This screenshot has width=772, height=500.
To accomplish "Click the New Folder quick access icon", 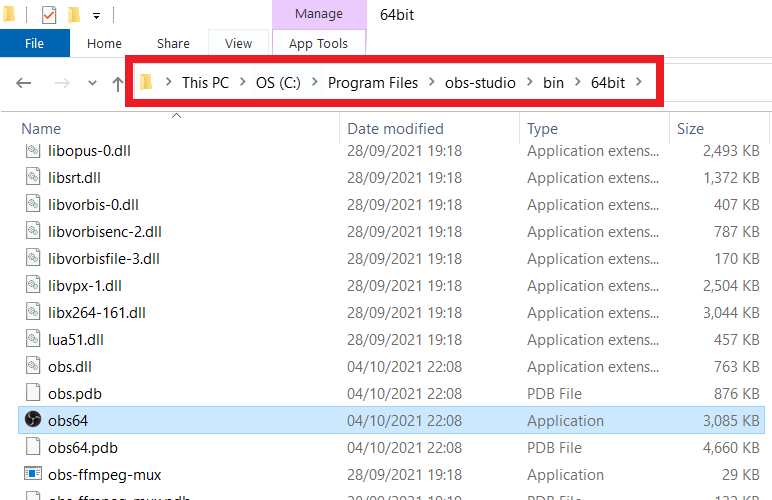I will (x=74, y=15).
